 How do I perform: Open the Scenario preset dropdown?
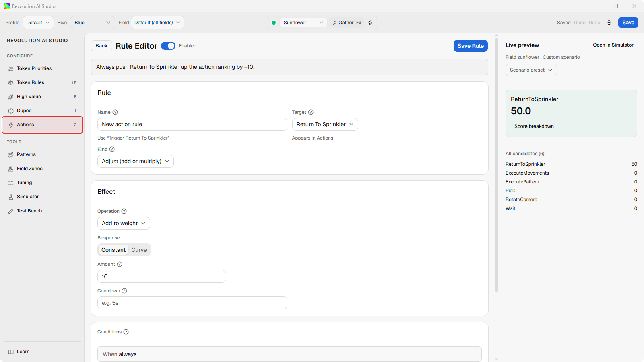(x=531, y=70)
